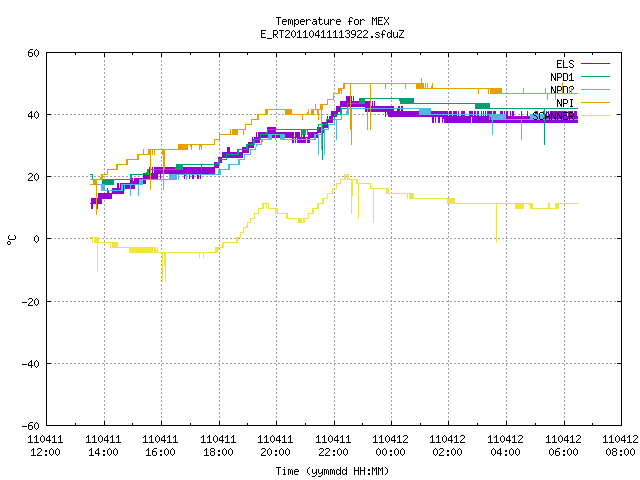Click the NPI legend label
The height and width of the screenshot is (480, 640).
tap(565, 103)
